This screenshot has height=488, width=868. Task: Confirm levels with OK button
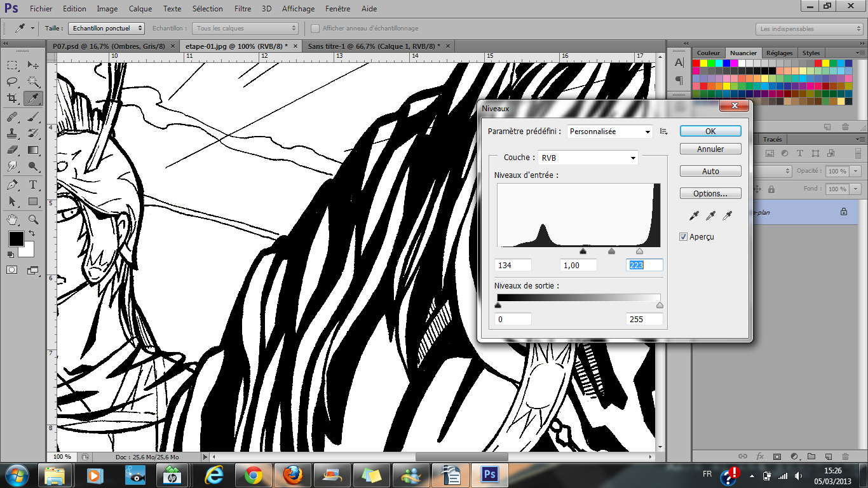click(710, 131)
